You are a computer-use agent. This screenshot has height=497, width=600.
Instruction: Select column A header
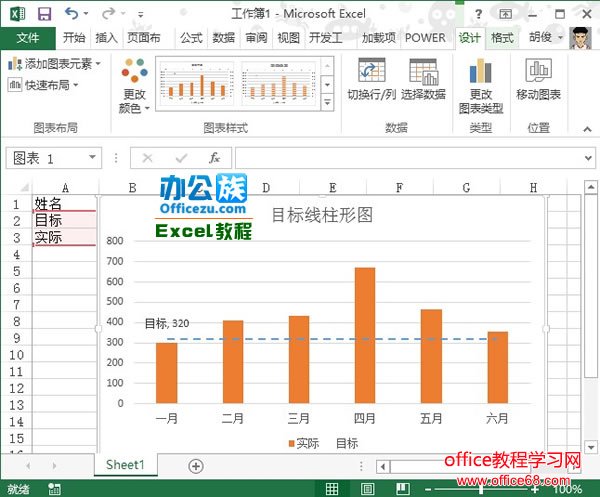pyautogui.click(x=65, y=187)
